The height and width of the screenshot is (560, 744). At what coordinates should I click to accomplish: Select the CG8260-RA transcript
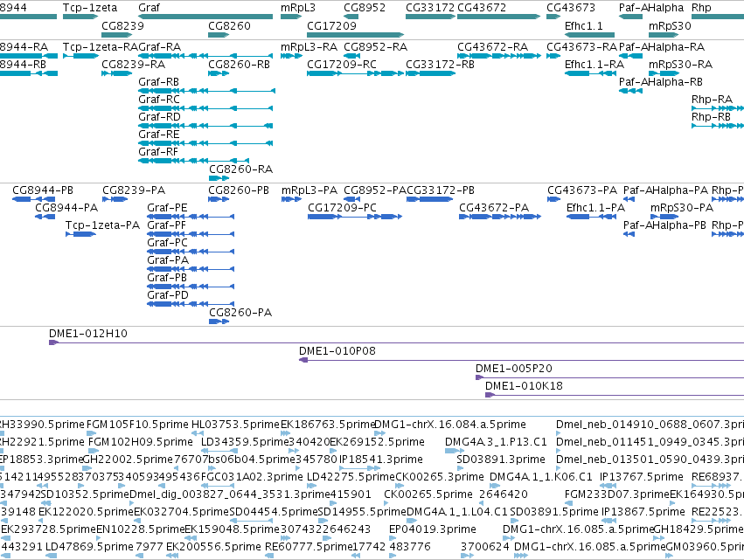tap(219, 179)
